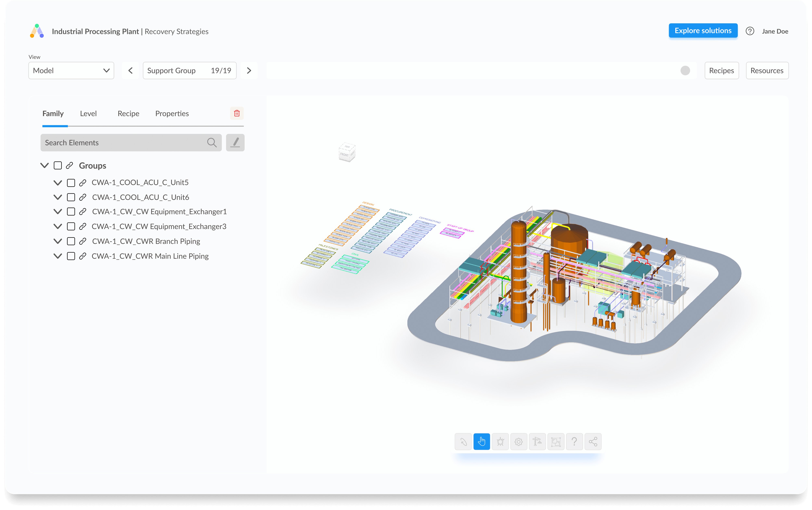This screenshot has width=812, height=510.
Task: Select the explode view tool
Action: 500,442
